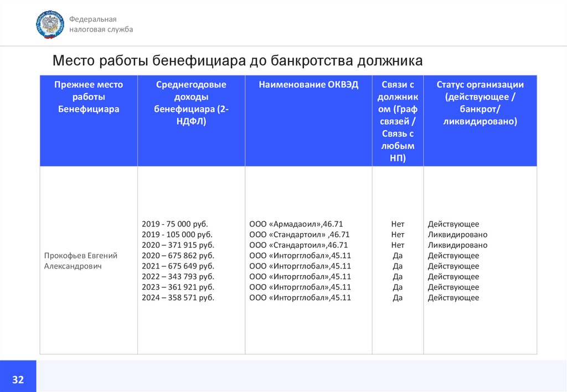Click 'Нет' in the Армадаоил row
The height and width of the screenshot is (392, 567).
pos(398,224)
